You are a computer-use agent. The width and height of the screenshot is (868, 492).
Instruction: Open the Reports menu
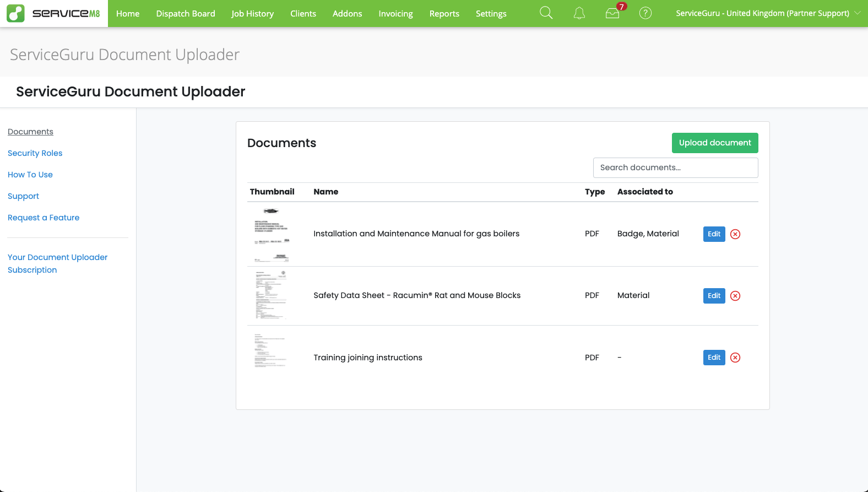(x=444, y=13)
